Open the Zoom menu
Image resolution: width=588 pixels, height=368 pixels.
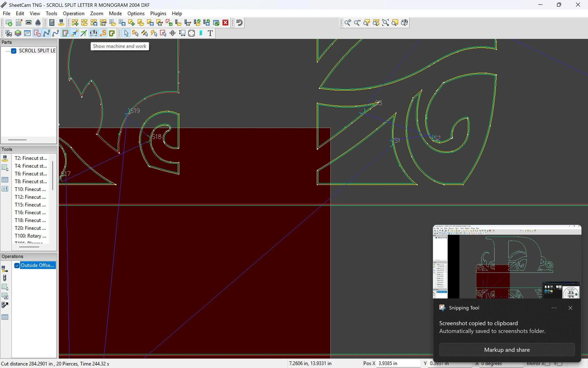96,13
